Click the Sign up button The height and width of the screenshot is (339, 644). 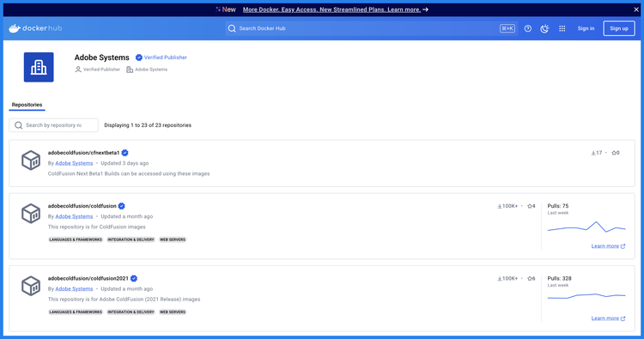[619, 28]
